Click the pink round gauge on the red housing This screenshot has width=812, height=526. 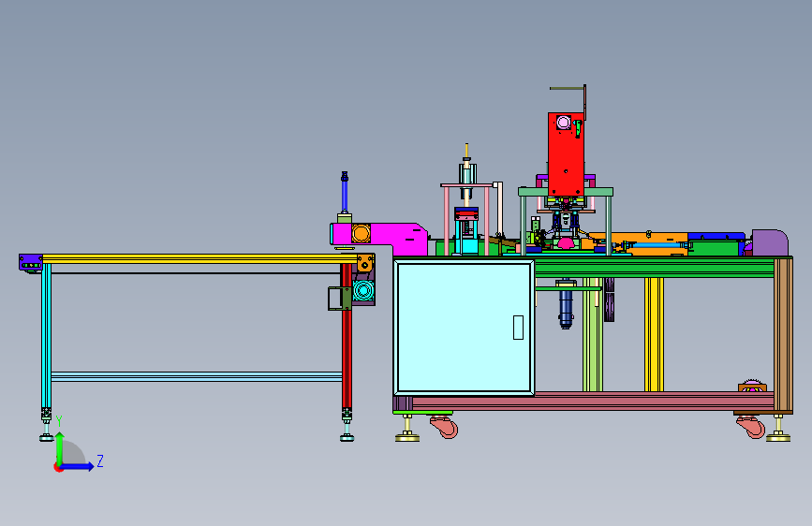coord(564,123)
